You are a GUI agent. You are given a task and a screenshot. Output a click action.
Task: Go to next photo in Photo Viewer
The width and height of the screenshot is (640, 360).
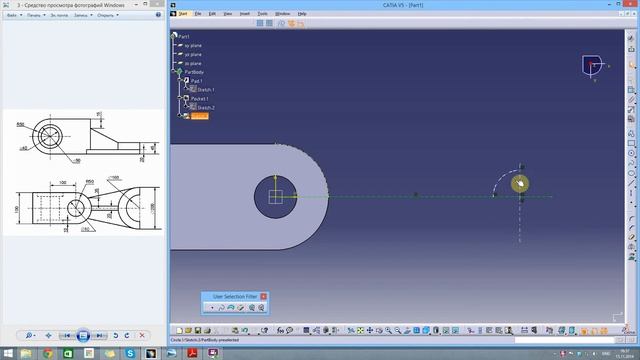[99, 336]
